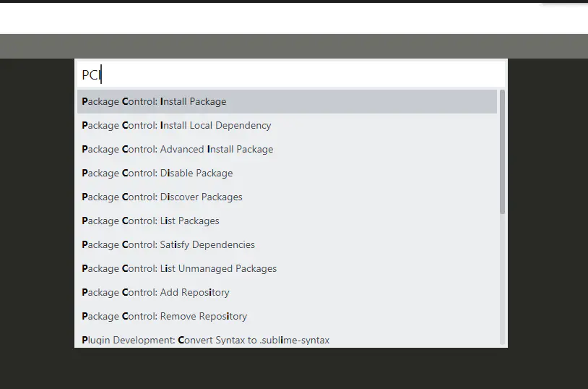Select Package Control: List Packages entry

coord(287,221)
